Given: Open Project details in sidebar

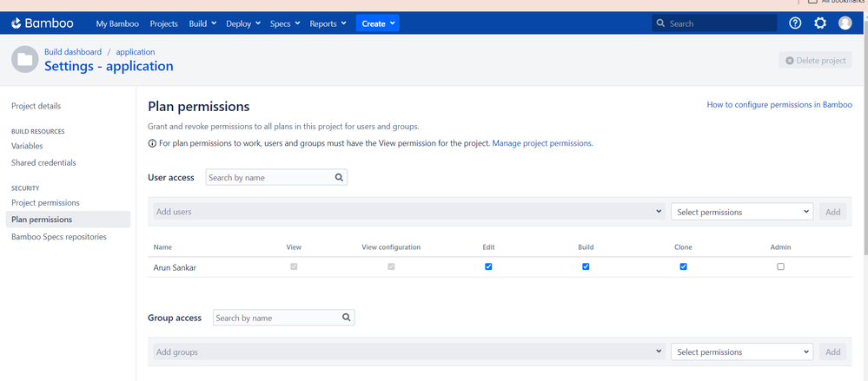Looking at the screenshot, I should point(36,106).
